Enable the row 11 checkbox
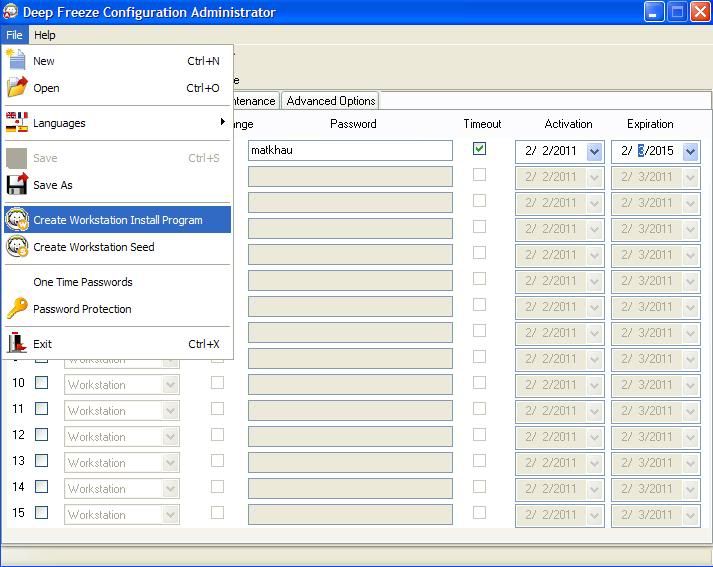Image resolution: width=713 pixels, height=567 pixels. coord(41,409)
